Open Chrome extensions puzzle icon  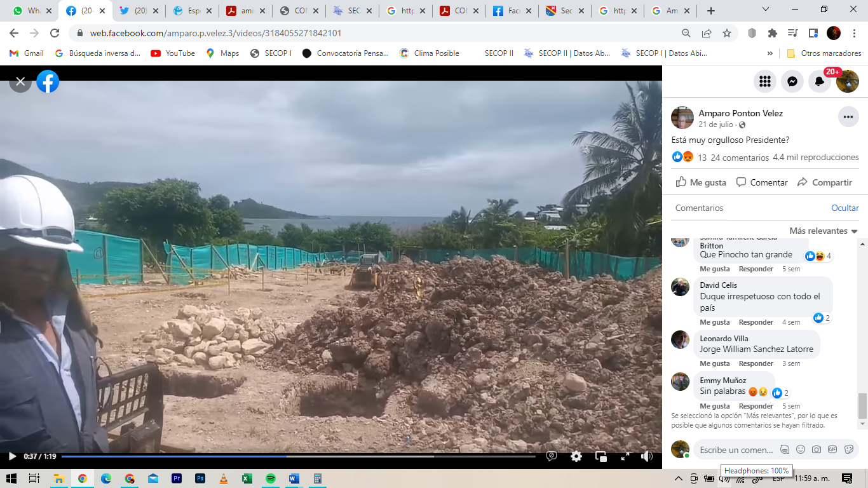[773, 33]
